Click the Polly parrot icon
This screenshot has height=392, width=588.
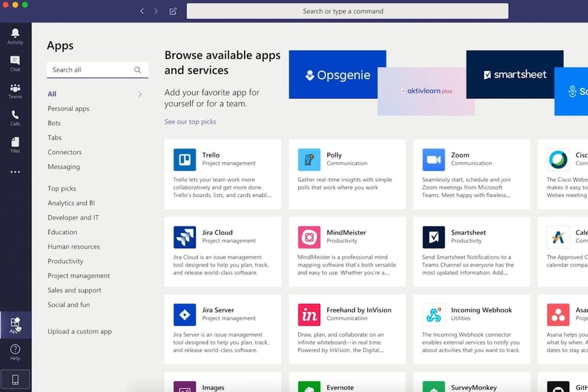coord(309,160)
